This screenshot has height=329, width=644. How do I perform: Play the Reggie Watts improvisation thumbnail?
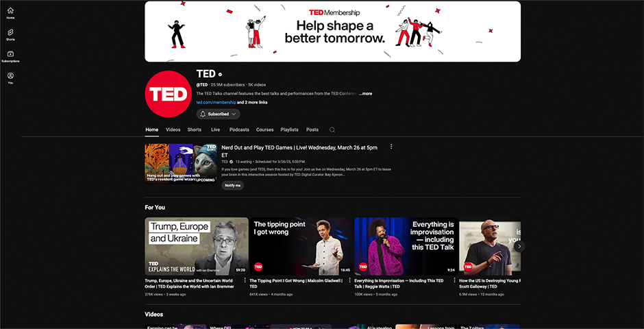click(406, 246)
